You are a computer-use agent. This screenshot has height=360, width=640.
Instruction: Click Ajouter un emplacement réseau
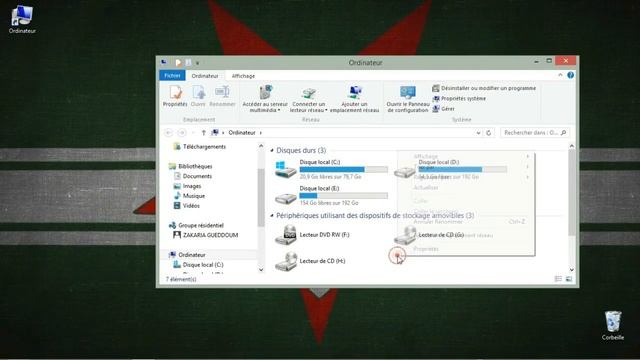(354, 99)
